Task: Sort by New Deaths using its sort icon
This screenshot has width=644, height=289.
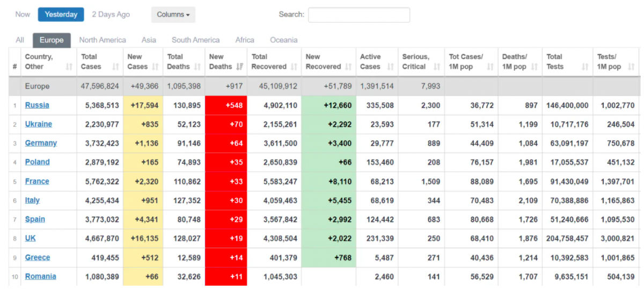Action: (x=239, y=67)
